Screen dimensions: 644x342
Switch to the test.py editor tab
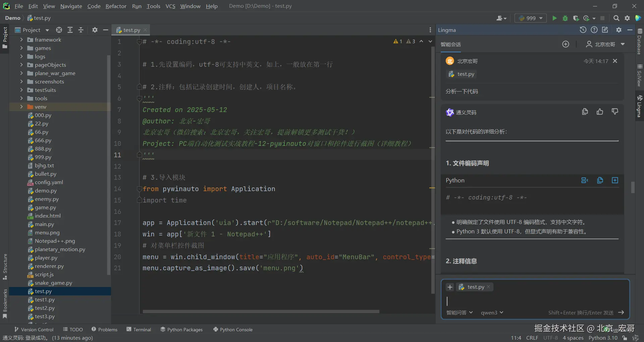131,30
